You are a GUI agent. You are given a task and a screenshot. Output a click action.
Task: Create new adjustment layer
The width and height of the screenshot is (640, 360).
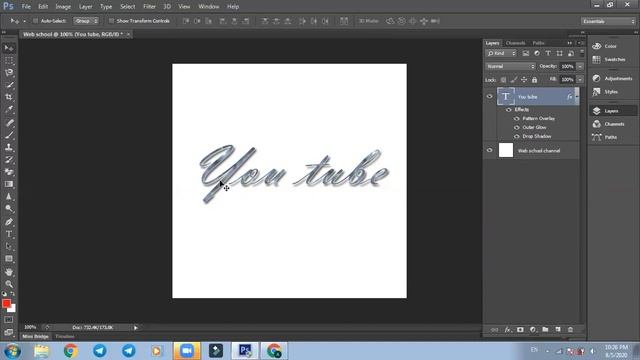[533, 329]
